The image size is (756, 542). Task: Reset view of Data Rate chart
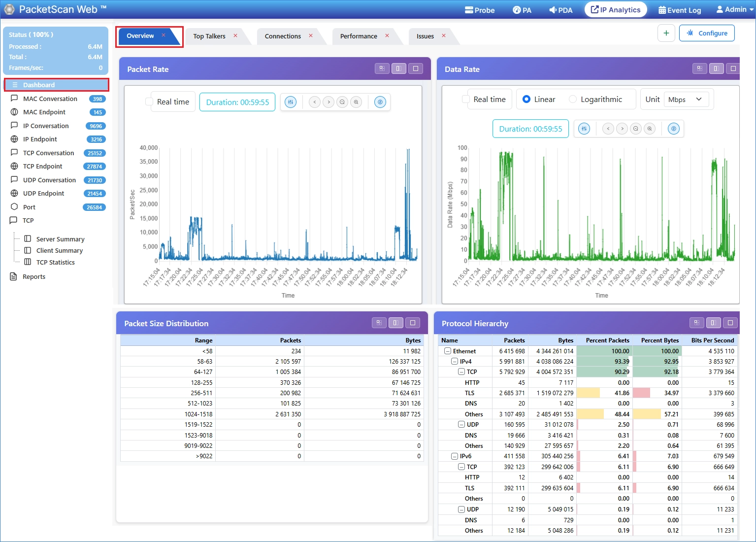pyautogui.click(x=674, y=129)
